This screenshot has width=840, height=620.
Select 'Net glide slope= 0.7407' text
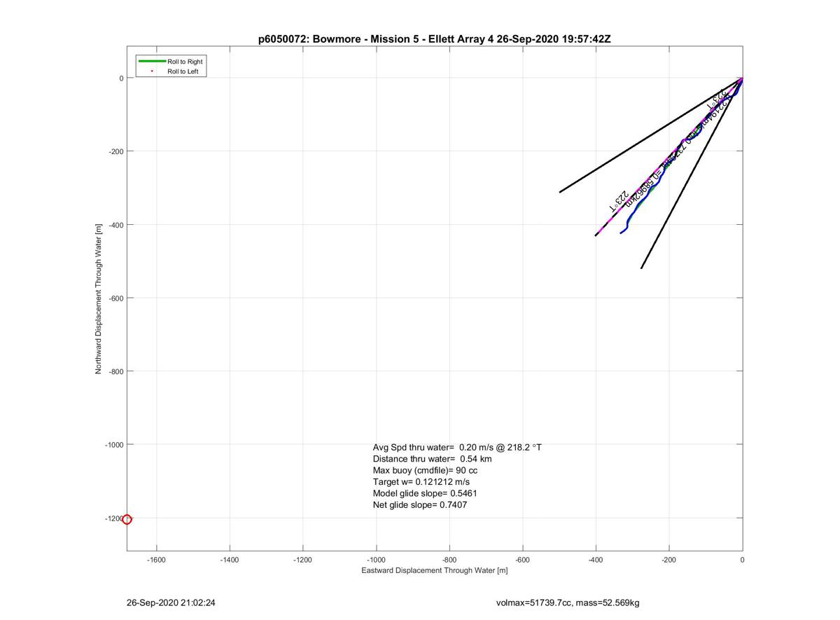click(420, 504)
